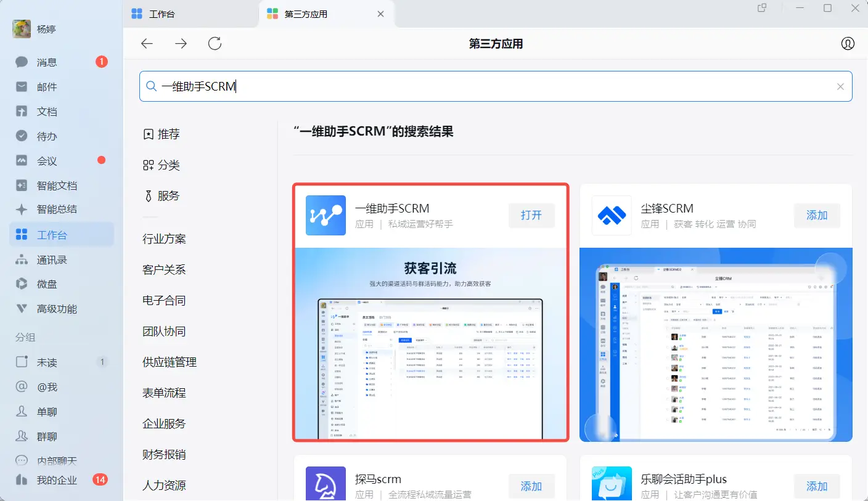Click the multi-window icon in title bar
Image resolution: width=868 pixels, height=501 pixels.
[763, 8]
